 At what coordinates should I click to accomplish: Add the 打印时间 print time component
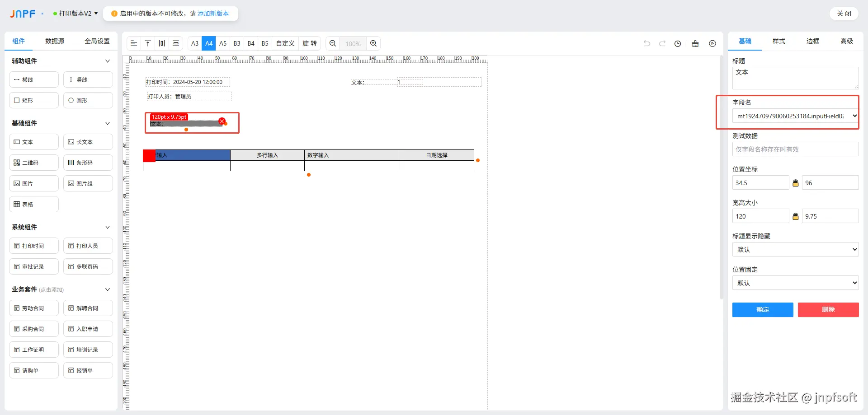pos(34,246)
